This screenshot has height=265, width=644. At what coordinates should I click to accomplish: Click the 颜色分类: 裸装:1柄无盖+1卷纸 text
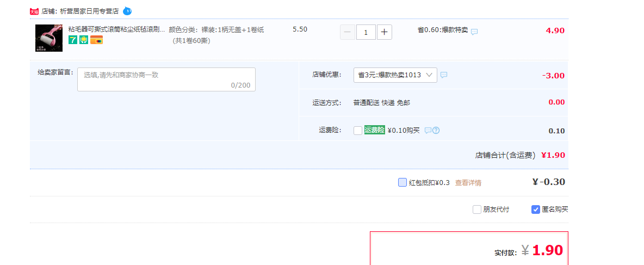coord(216,29)
